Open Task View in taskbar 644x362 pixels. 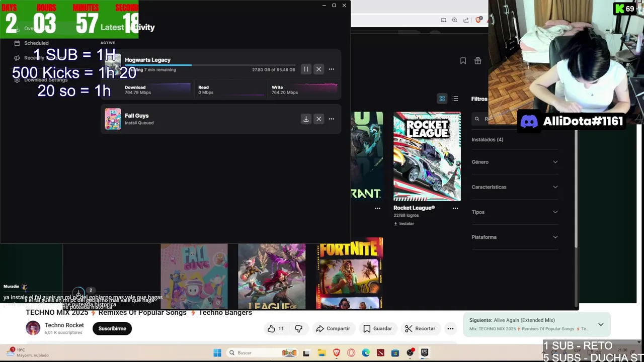point(306,353)
